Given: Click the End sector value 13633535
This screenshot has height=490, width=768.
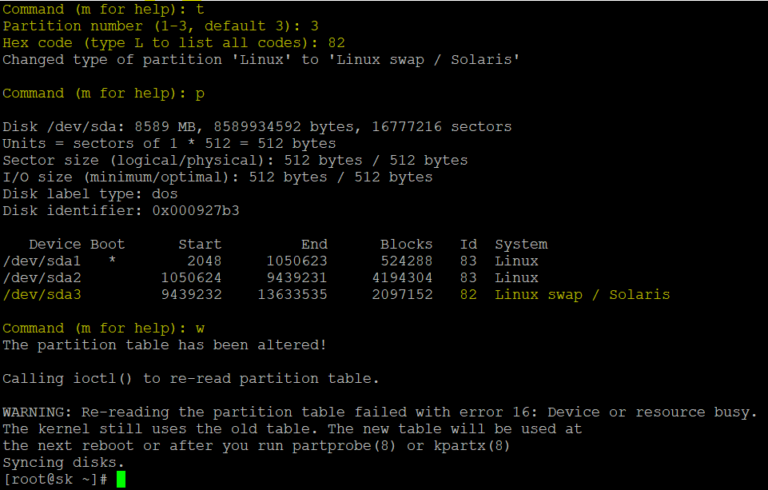Looking at the screenshot, I should 292,294.
